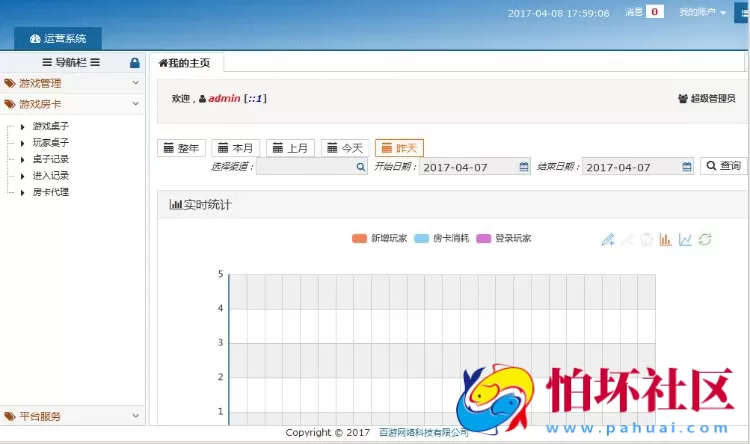Open 游戏桌子 tree item

[x=51, y=126]
